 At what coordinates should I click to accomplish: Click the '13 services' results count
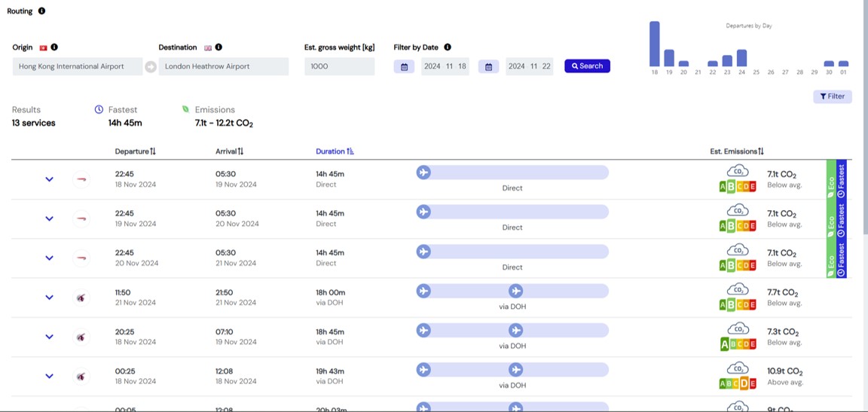click(x=34, y=124)
